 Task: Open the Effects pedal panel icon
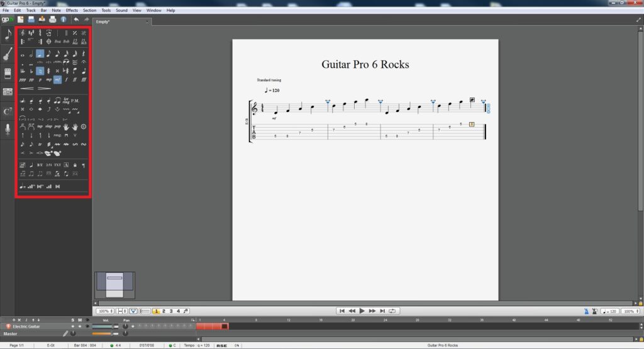pyautogui.click(x=8, y=74)
